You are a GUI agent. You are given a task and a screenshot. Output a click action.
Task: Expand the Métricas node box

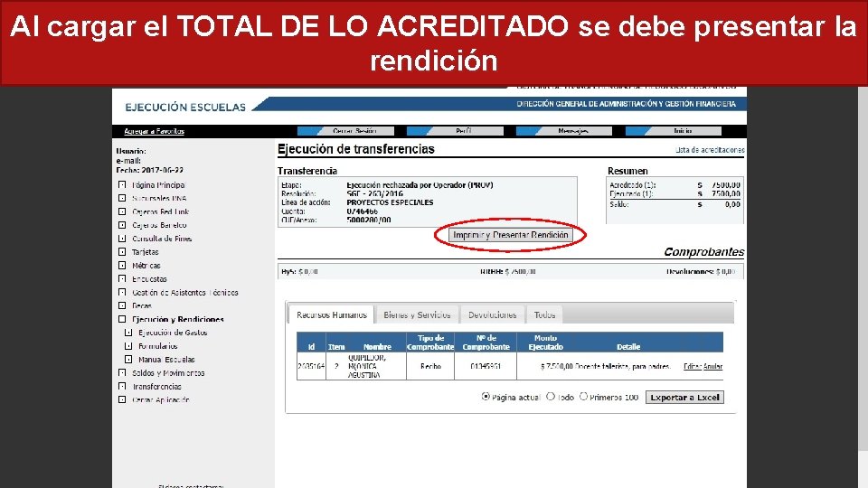pyautogui.click(x=122, y=266)
